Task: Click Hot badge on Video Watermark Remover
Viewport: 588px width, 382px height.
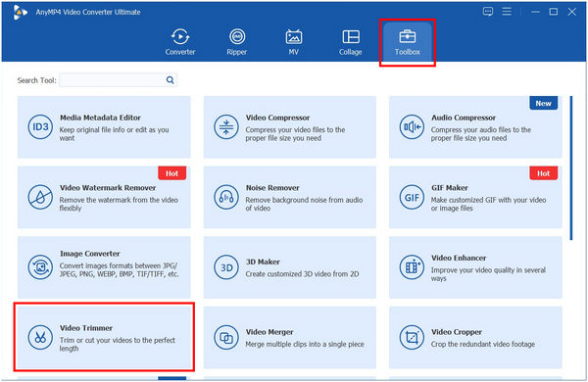Action: [172, 173]
